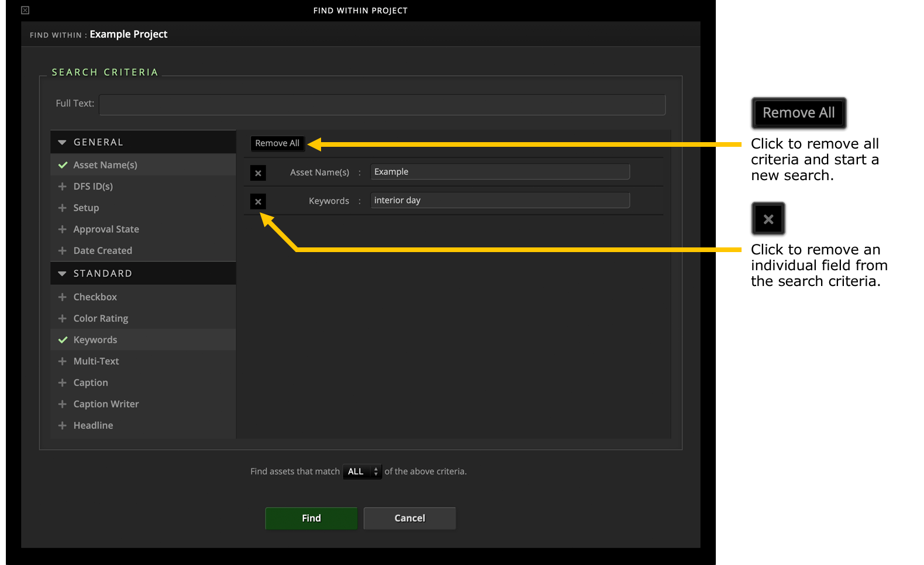This screenshot has width=924, height=565.
Task: Add Color Rating criterion with plus icon
Action: click(x=63, y=318)
